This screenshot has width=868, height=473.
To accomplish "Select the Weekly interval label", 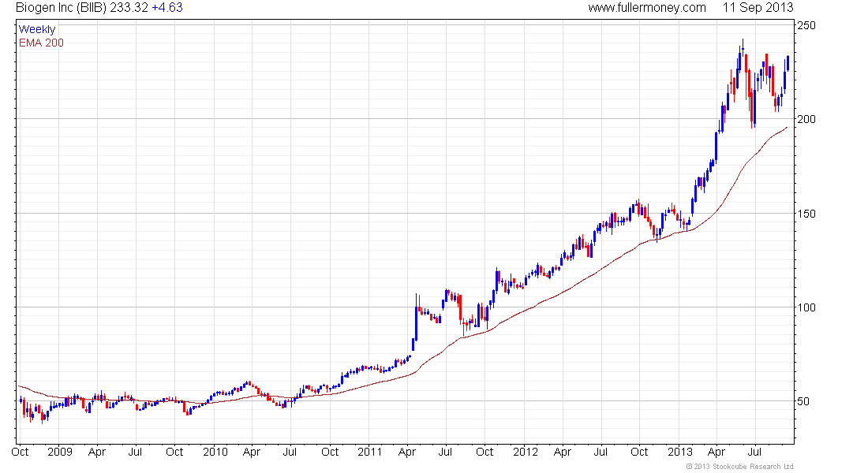I will tap(37, 29).
